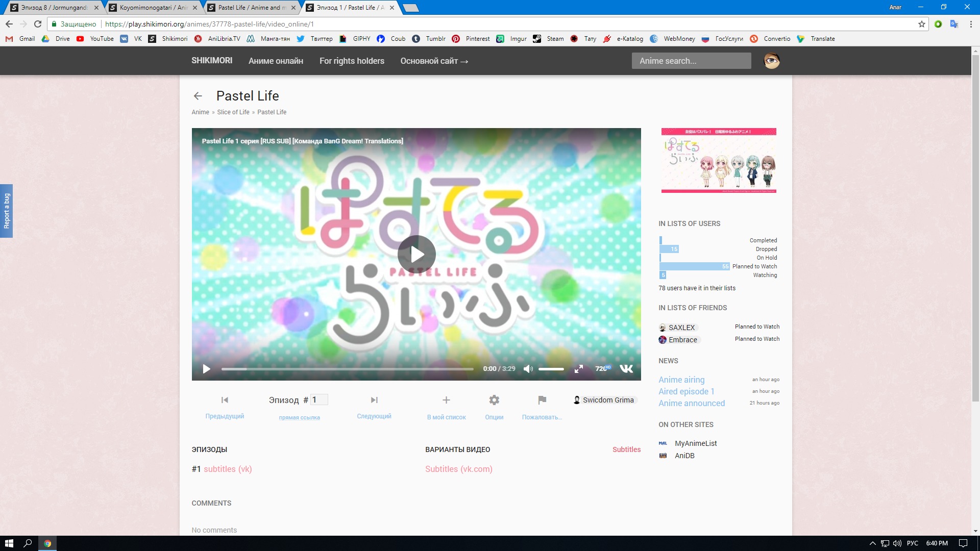980x551 pixels.
Task: Enter fullscreen mode on the video player
Action: (x=578, y=369)
